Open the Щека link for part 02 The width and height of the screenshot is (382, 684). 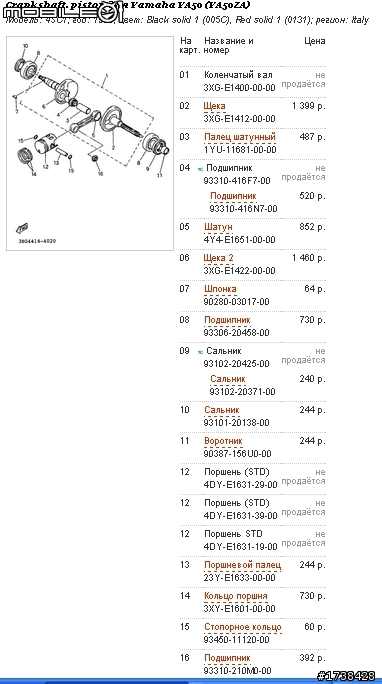point(215,106)
